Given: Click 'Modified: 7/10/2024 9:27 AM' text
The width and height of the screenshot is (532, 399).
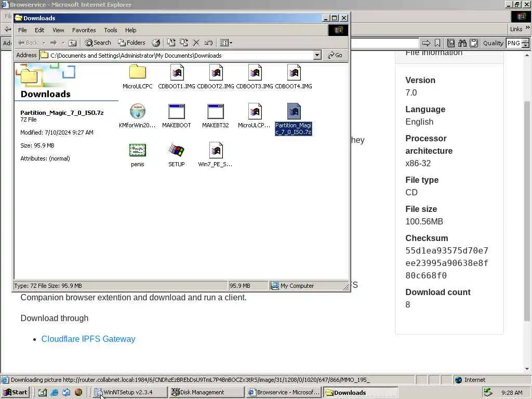Looking at the screenshot, I should coord(57,132).
